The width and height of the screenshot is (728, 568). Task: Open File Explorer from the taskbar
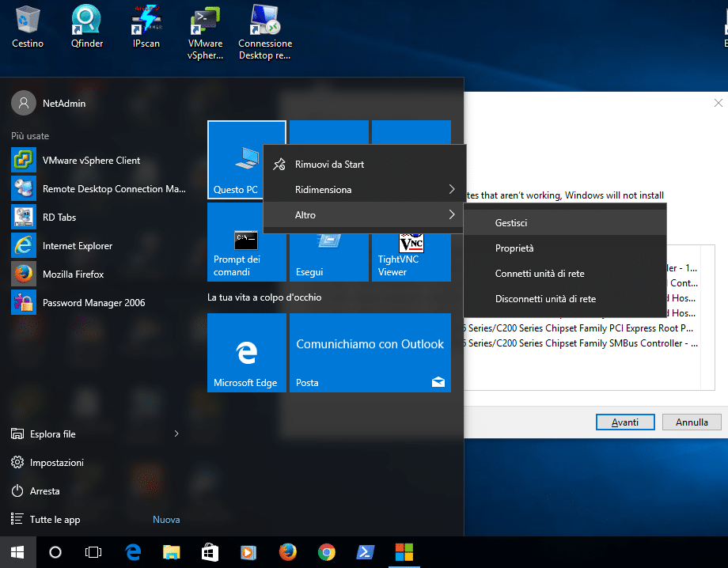(172, 552)
